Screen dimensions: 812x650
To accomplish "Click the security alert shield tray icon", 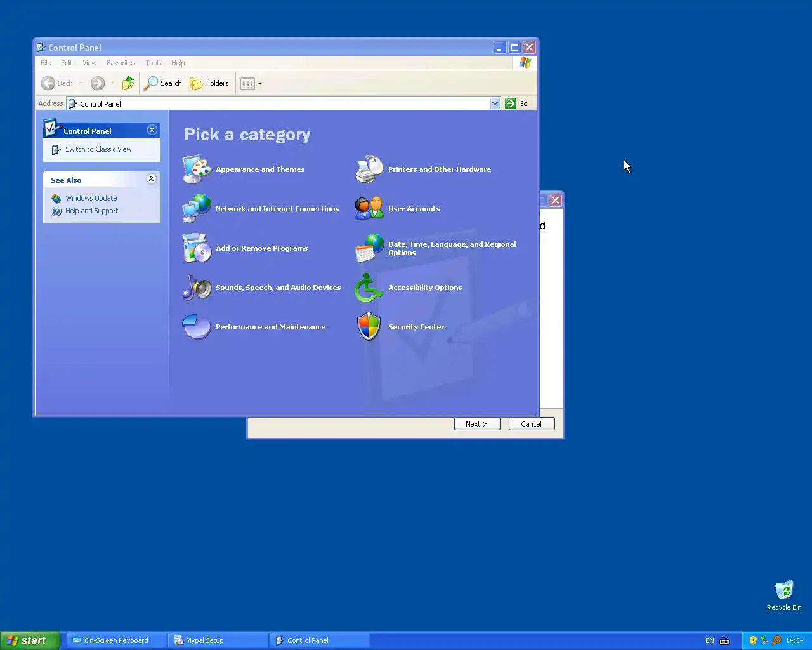I will click(x=753, y=640).
